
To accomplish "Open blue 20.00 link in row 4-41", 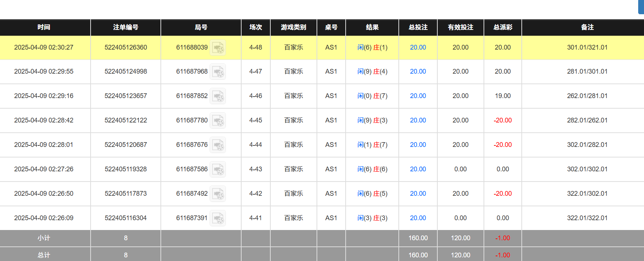I will click(x=418, y=218).
